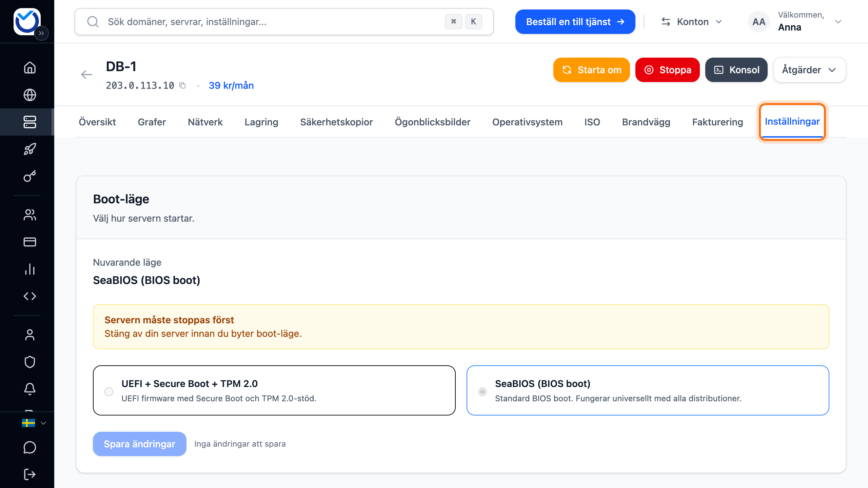Open the security shield sidebar icon
The height and width of the screenshot is (488, 868).
30,362
